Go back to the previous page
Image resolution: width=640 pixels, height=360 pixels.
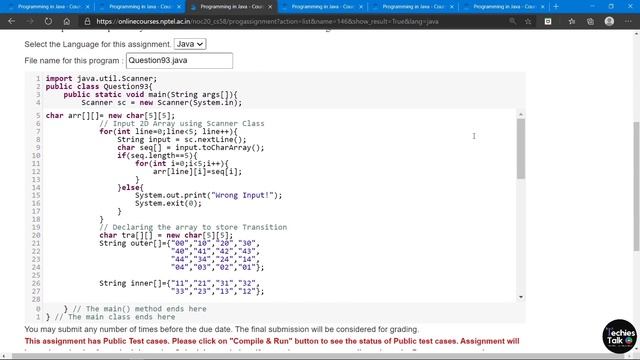(11, 21)
